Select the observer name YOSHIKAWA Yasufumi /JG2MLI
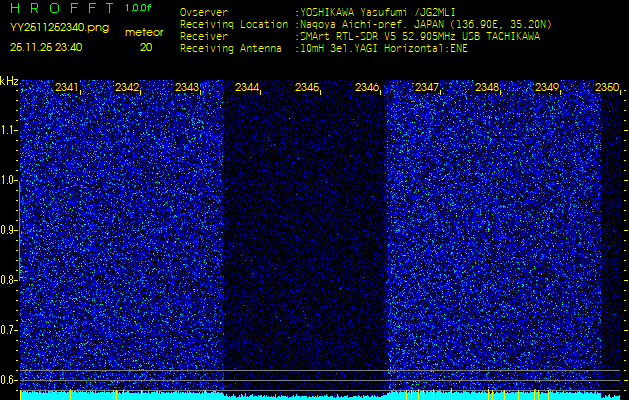Screen dimensions: 629x400 click(377, 12)
